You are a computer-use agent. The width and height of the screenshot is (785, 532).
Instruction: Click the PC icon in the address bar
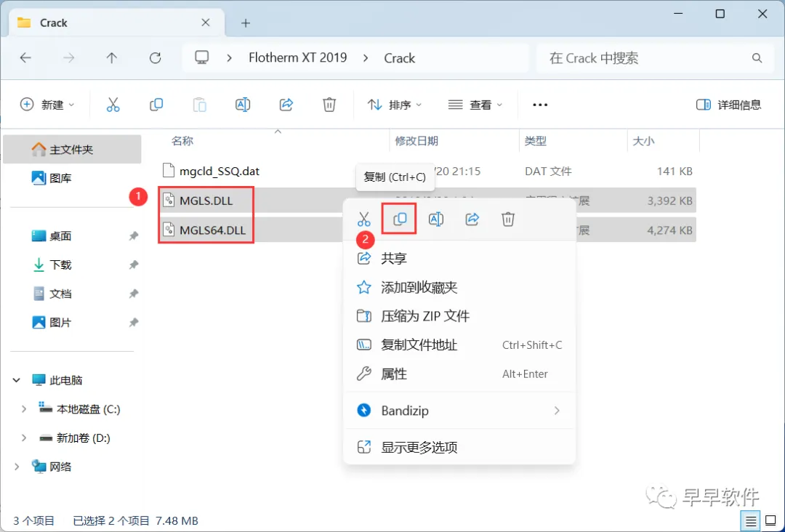(x=202, y=57)
